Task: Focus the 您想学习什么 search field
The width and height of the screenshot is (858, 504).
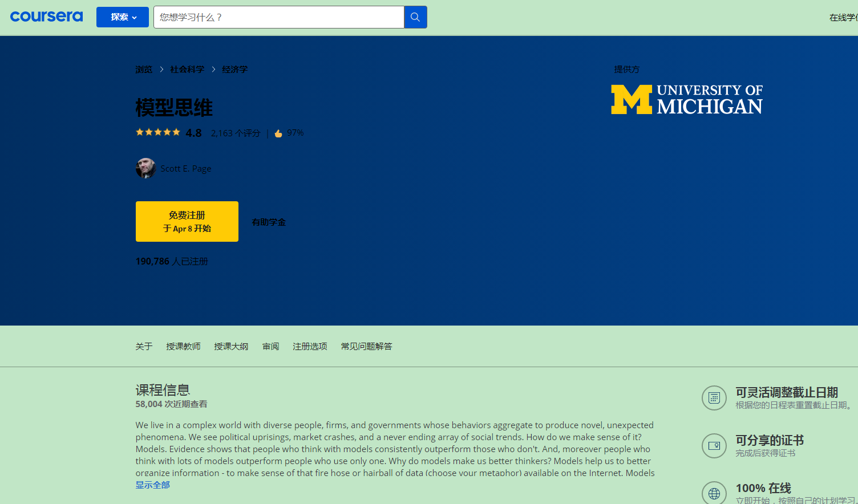Action: pos(278,17)
